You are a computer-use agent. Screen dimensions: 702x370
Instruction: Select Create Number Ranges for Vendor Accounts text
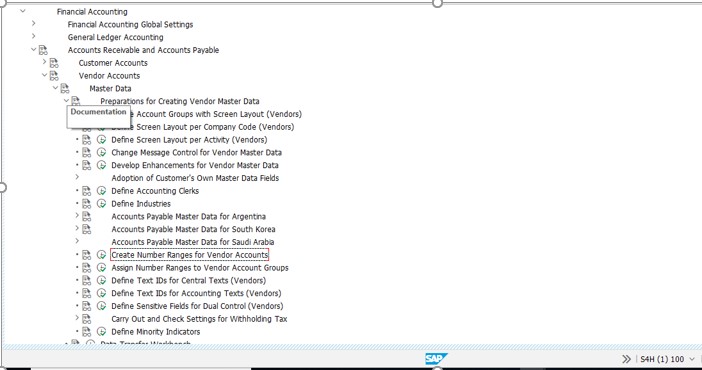tap(189, 255)
